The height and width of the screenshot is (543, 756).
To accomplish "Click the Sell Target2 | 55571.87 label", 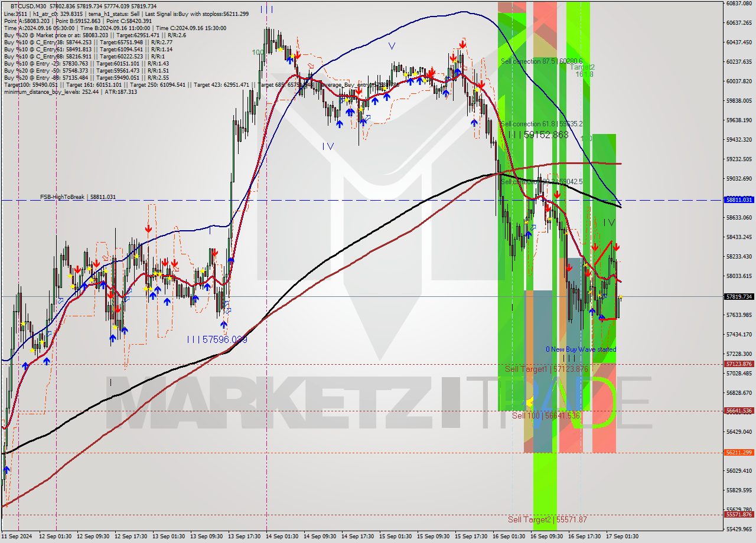I will coord(548,519).
